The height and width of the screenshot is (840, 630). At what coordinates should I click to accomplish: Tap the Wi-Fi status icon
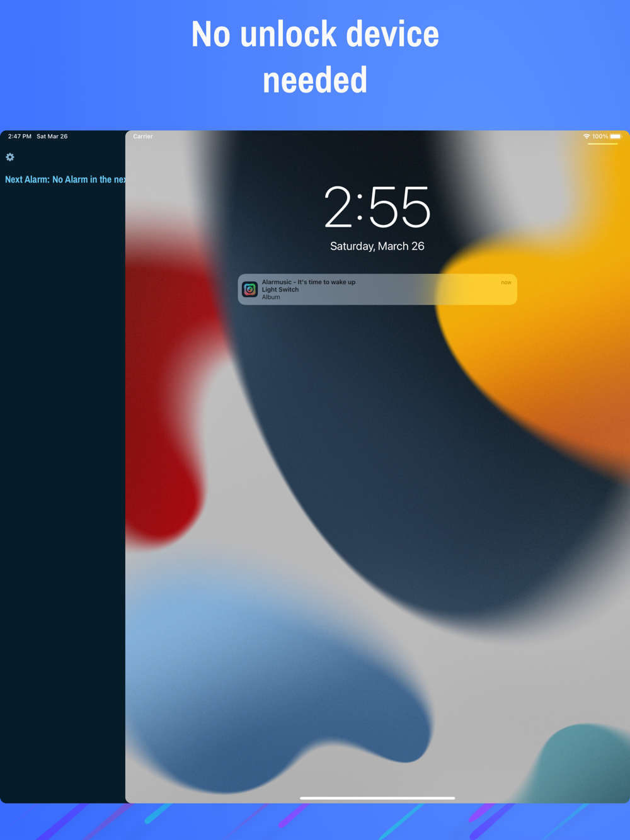587,137
